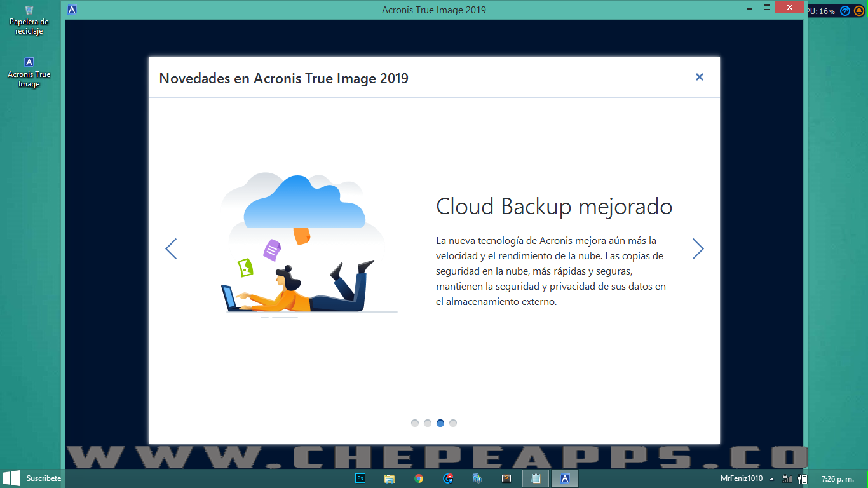
Task: Close the Acronis True Image 2019 window
Action: pos(789,8)
